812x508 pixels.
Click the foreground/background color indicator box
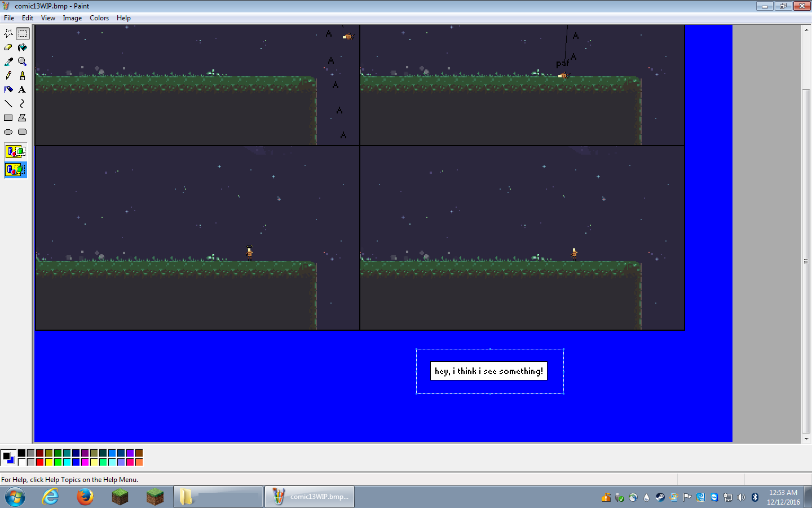[8, 457]
